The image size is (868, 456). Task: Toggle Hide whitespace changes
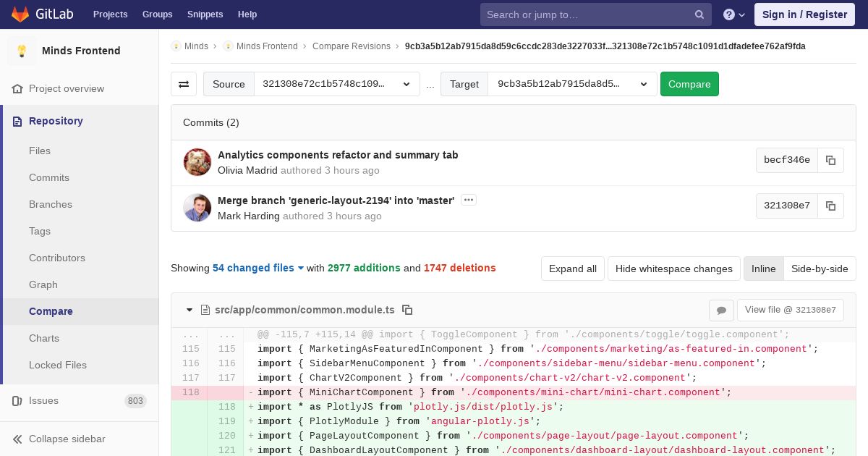673,269
